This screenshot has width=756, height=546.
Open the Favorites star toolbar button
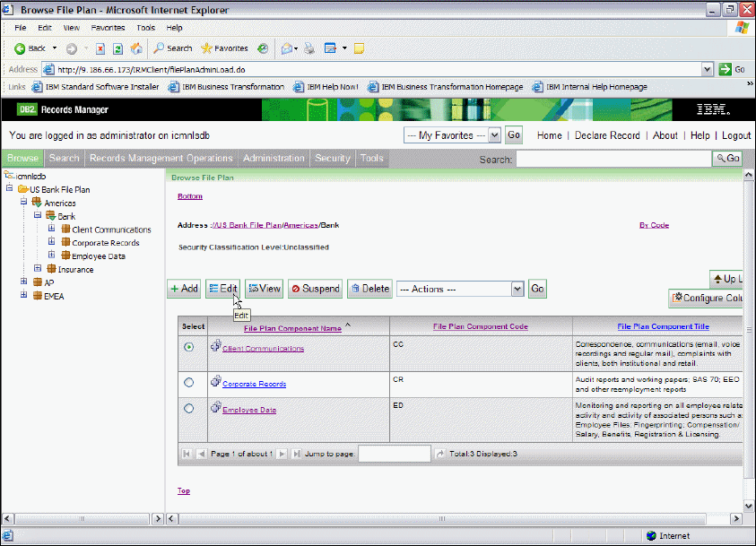click(x=224, y=48)
